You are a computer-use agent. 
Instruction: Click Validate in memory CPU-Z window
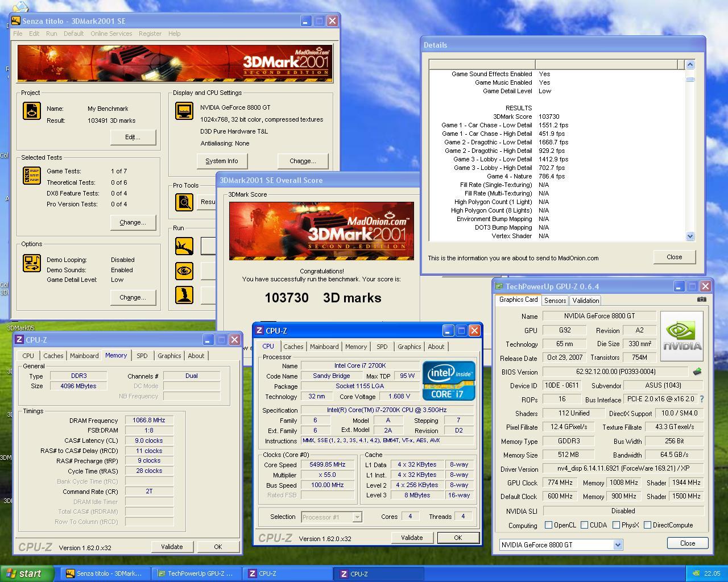point(172,547)
